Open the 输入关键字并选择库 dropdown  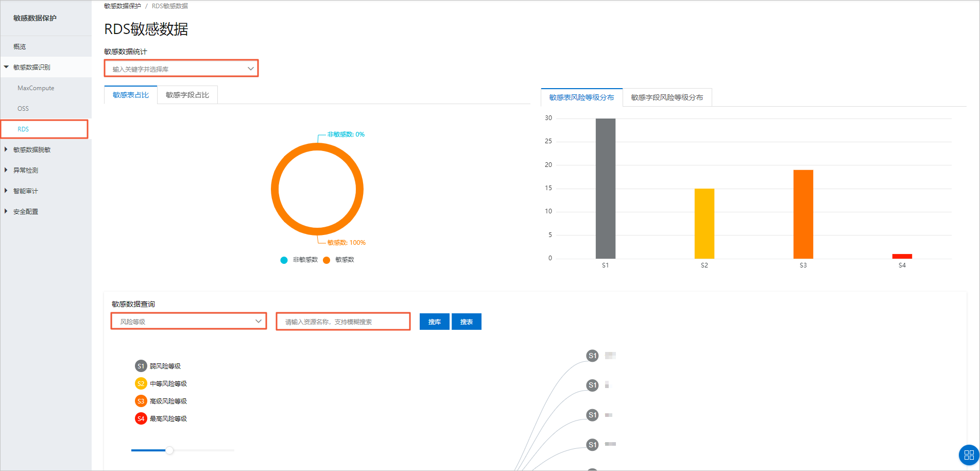[x=181, y=69]
